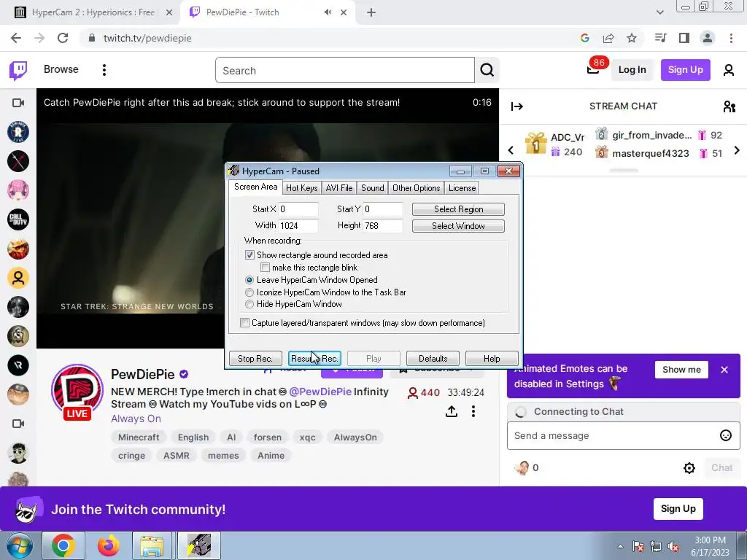Click Sign Up in the purple footer banner
Screen dimensions: 747x560
pyautogui.click(x=678, y=508)
